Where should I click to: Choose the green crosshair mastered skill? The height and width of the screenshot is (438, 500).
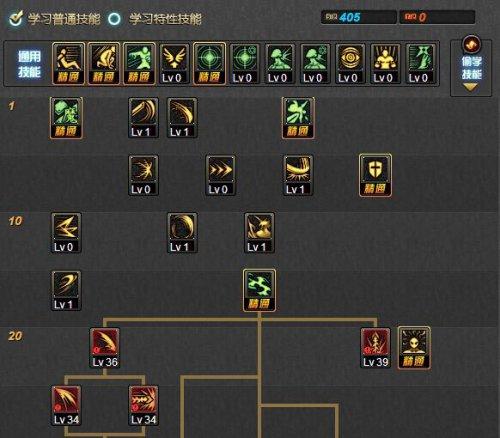point(209,63)
